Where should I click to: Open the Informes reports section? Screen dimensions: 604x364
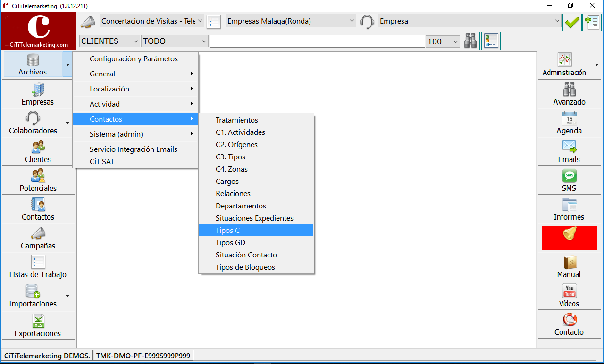pos(569,209)
